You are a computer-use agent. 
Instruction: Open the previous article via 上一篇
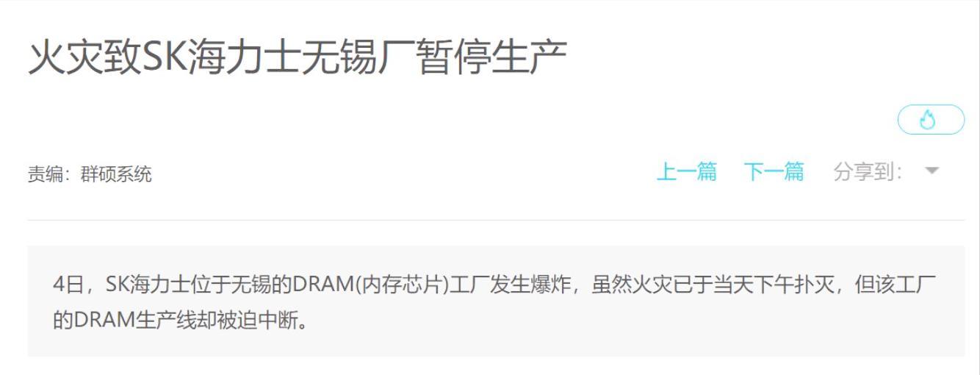[x=686, y=172]
